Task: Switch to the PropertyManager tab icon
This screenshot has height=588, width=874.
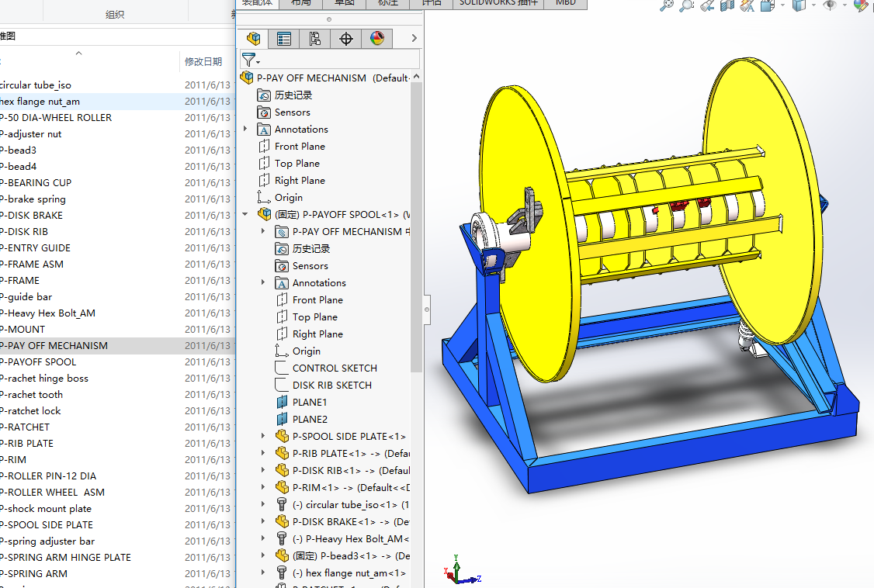Action: pyautogui.click(x=284, y=39)
